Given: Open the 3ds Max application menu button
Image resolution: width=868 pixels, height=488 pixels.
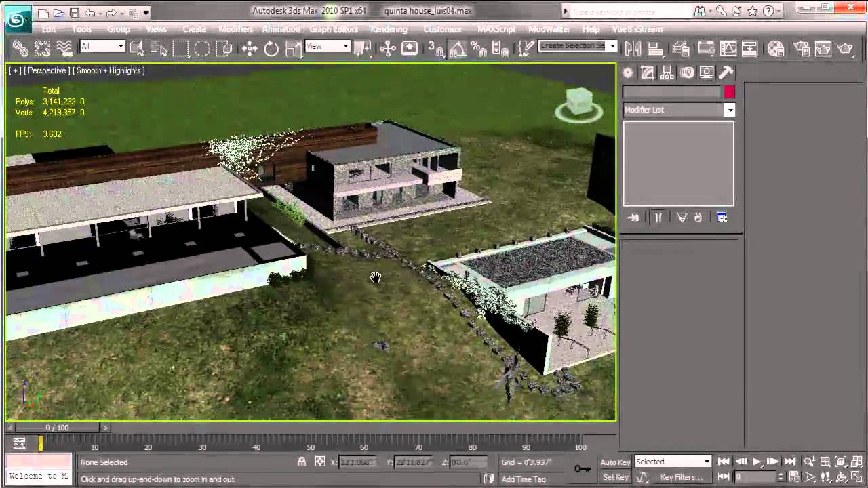Looking at the screenshot, I should [x=18, y=18].
